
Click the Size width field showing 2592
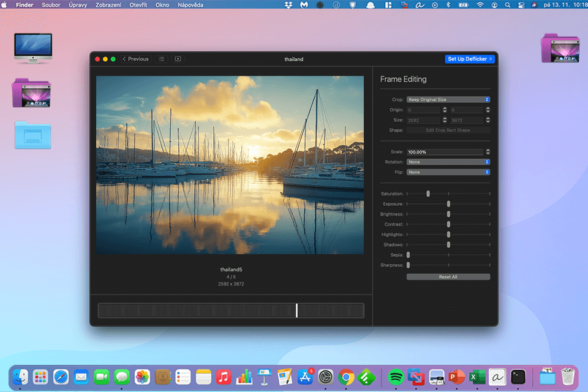[x=423, y=121]
